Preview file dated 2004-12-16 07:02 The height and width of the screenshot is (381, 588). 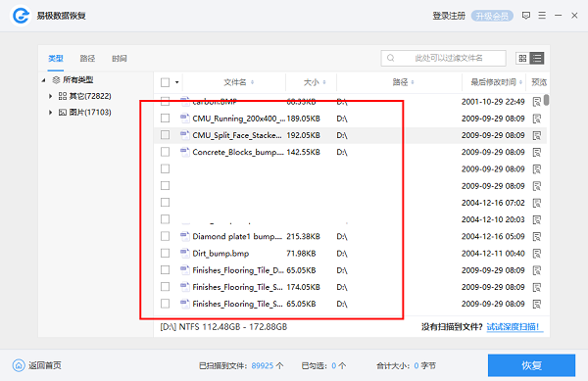[x=537, y=203]
